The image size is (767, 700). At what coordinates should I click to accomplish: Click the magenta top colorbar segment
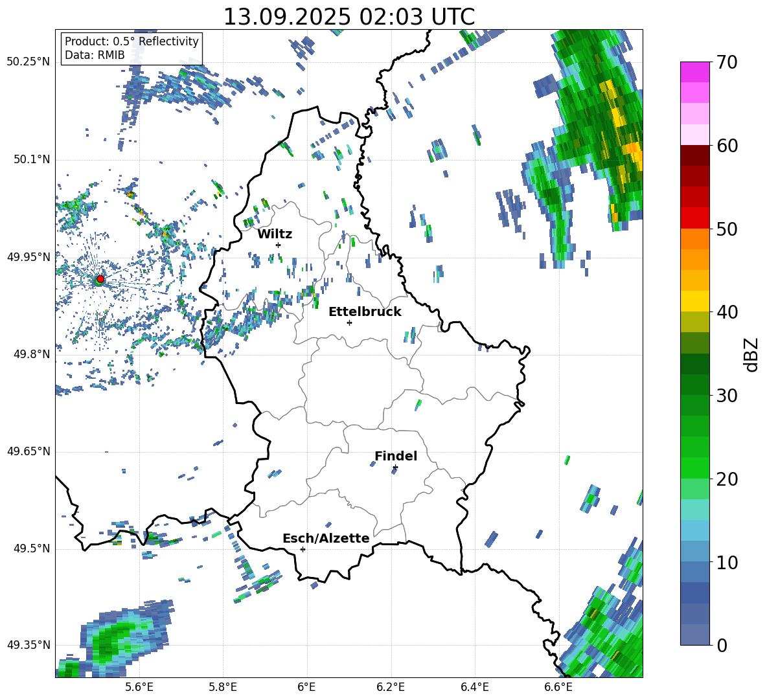point(694,72)
